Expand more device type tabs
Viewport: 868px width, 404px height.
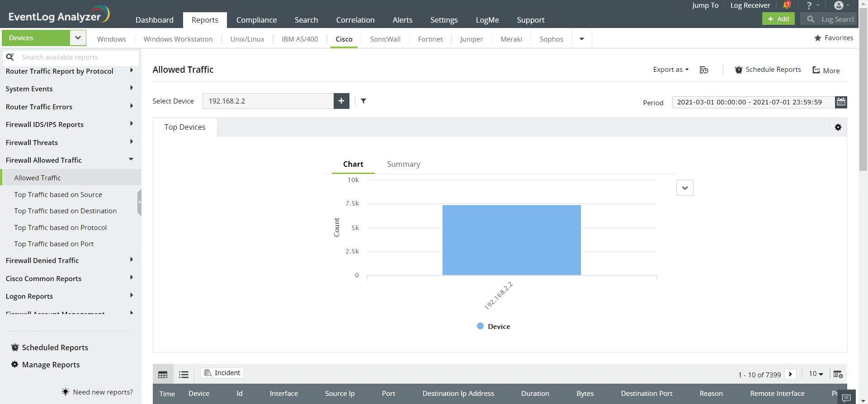coord(582,39)
